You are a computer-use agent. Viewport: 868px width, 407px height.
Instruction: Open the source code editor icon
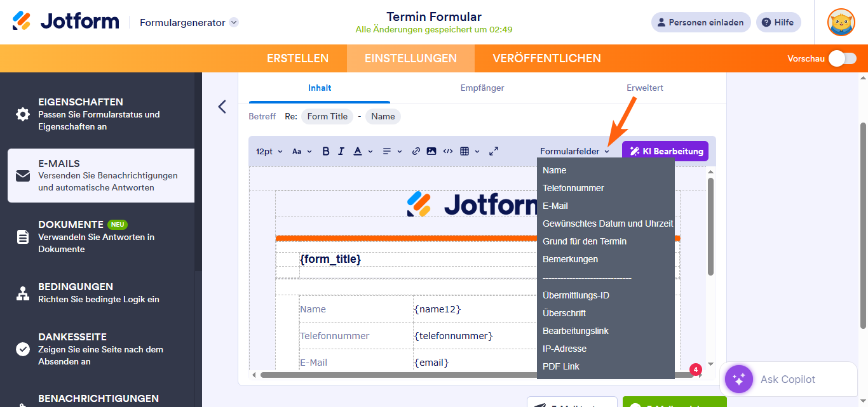[x=449, y=151]
